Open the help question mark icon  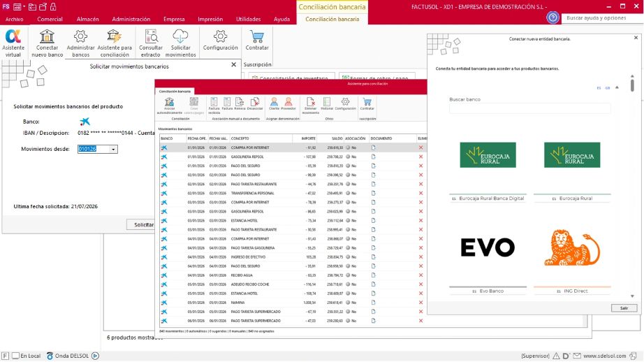point(552,17)
